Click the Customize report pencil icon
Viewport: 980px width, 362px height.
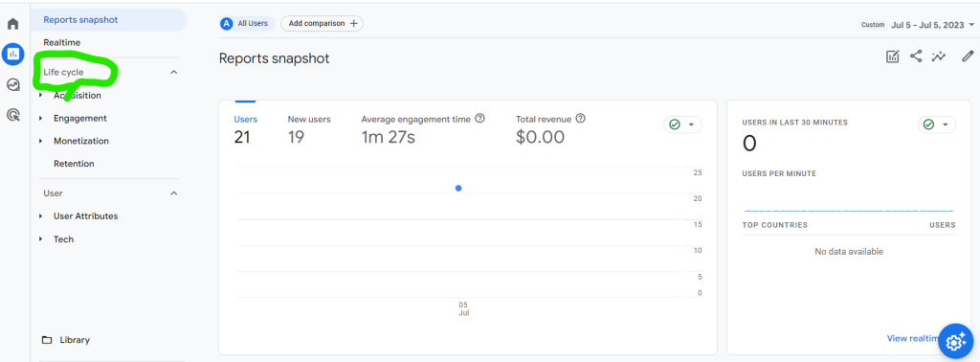pyautogui.click(x=968, y=57)
